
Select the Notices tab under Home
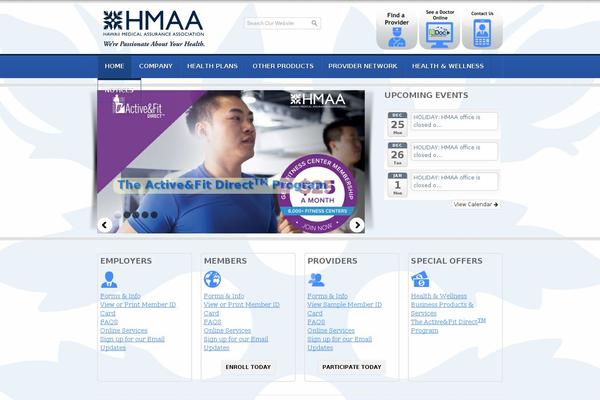click(x=119, y=90)
